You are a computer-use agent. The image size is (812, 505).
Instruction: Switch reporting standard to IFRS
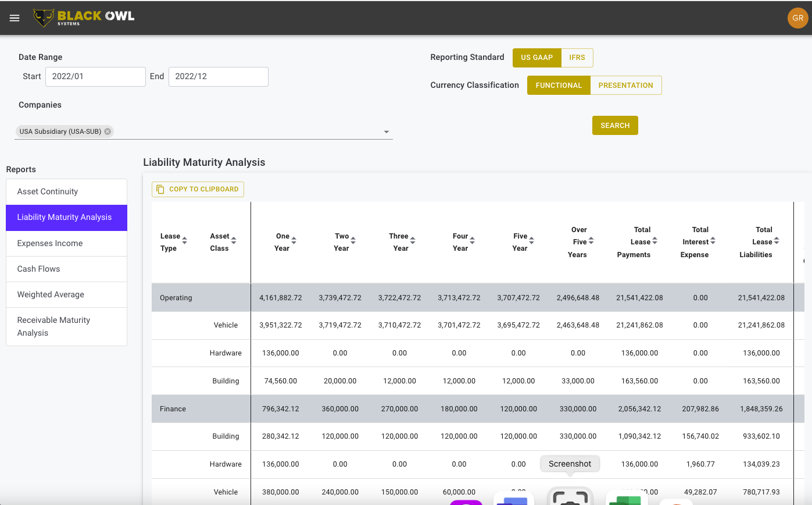[577, 58]
